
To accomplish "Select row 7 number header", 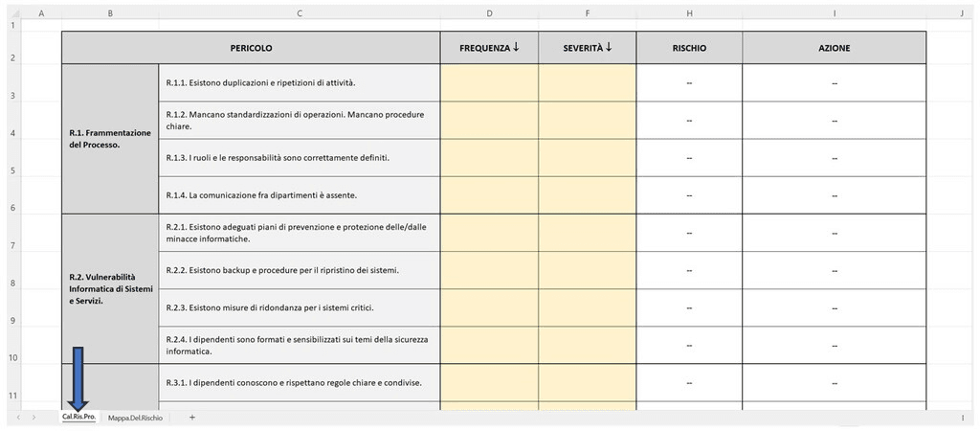I will click(11, 245).
